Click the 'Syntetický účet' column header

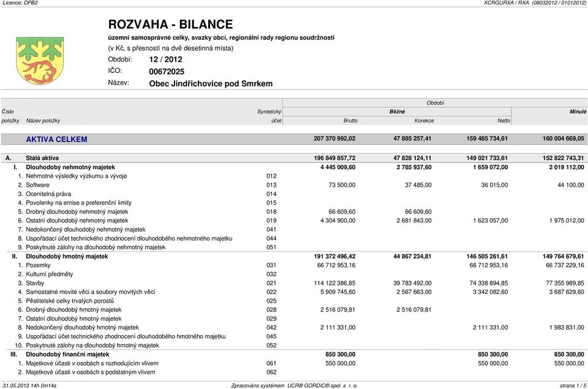click(269, 116)
